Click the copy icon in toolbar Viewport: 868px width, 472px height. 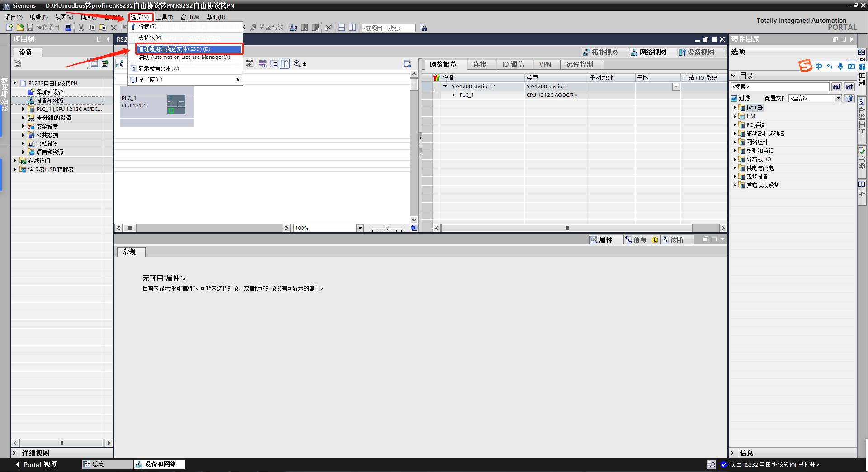click(92, 28)
